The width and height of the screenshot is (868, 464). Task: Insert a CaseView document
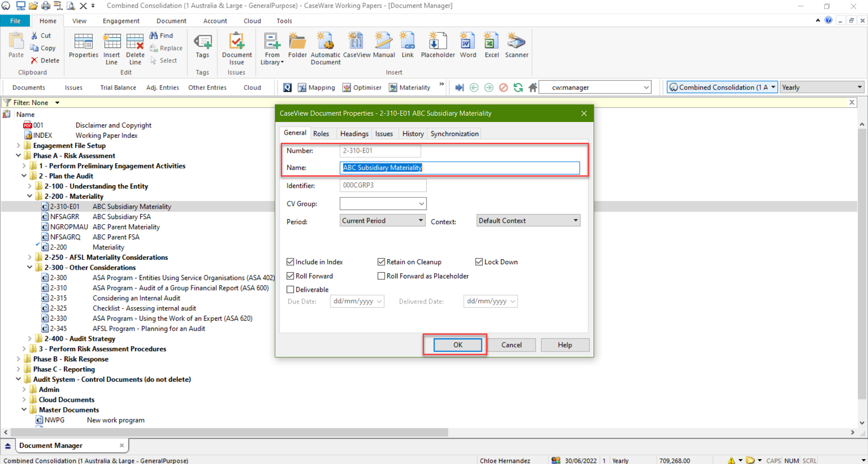click(x=357, y=45)
